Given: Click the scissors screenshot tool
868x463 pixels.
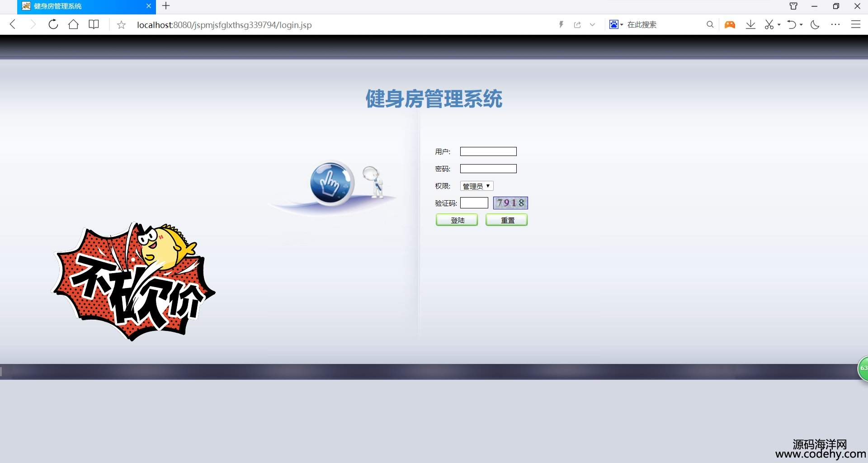Looking at the screenshot, I should (x=769, y=24).
